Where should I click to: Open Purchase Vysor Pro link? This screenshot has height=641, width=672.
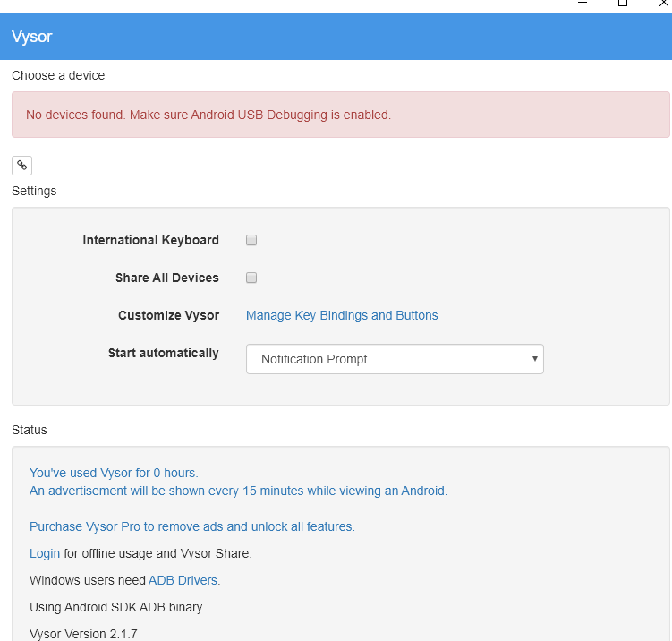click(192, 526)
